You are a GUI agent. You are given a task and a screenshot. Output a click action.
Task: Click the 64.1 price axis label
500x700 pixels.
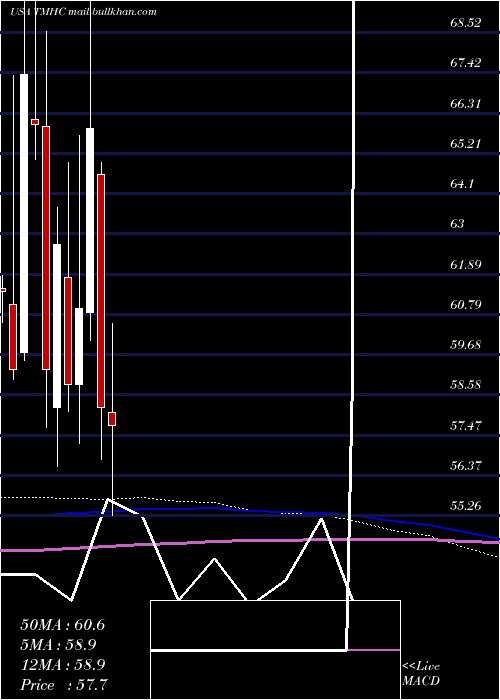[462, 183]
